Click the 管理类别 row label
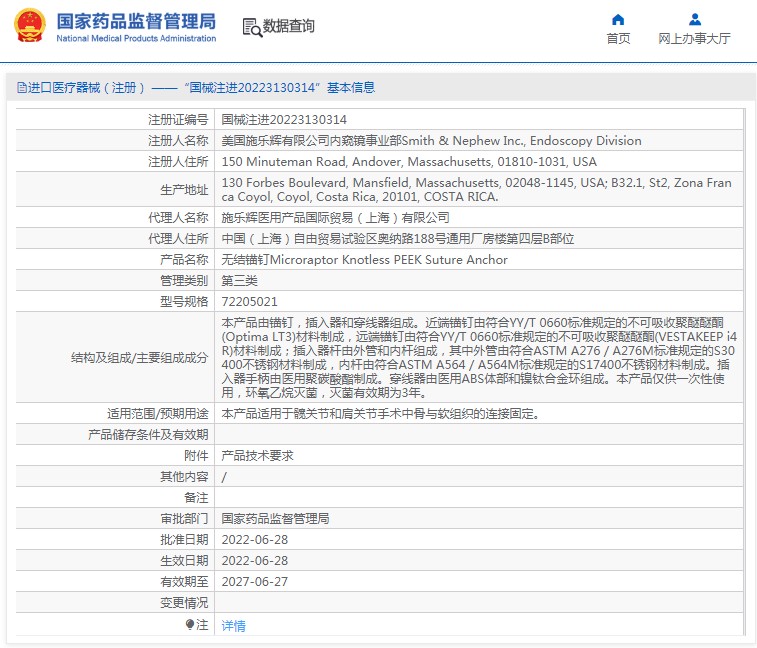757x648 pixels. [x=184, y=281]
